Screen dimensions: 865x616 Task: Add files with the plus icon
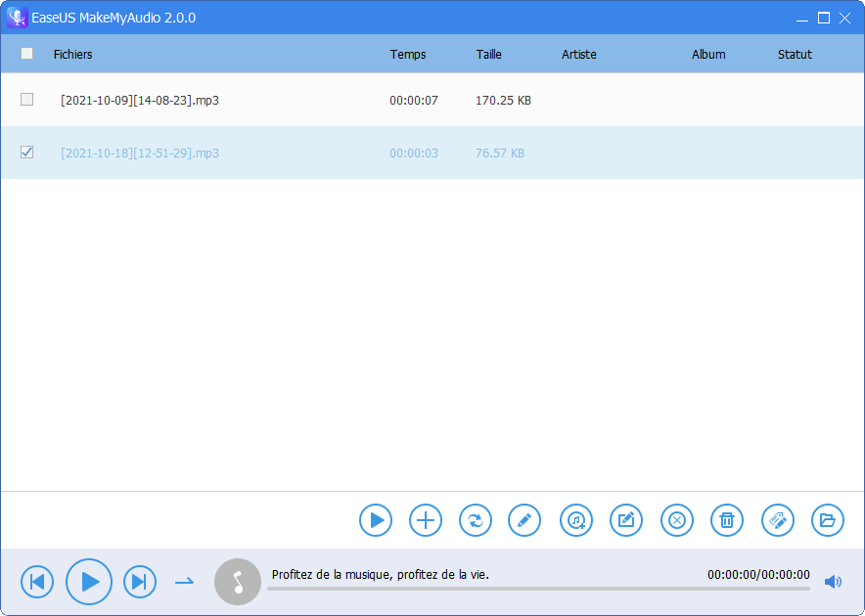[x=426, y=520]
